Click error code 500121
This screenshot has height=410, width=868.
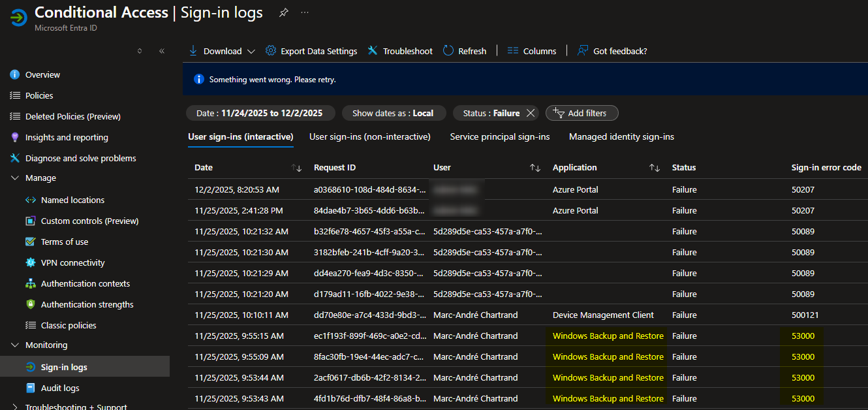pyautogui.click(x=805, y=315)
